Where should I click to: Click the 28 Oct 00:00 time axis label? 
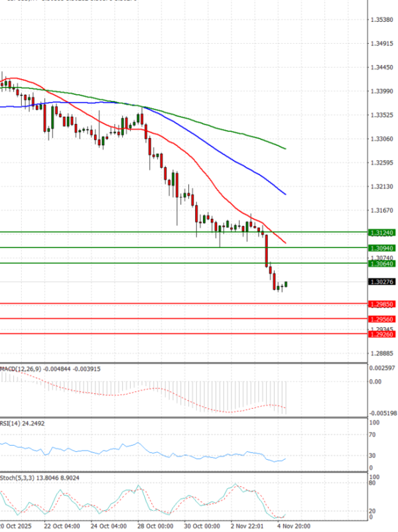pyautogui.click(x=154, y=525)
